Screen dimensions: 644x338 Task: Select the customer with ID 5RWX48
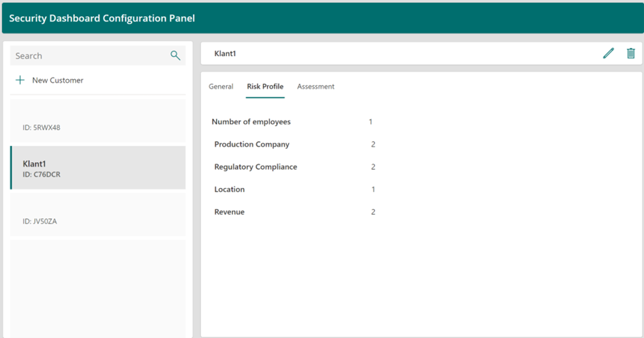pyautogui.click(x=98, y=121)
